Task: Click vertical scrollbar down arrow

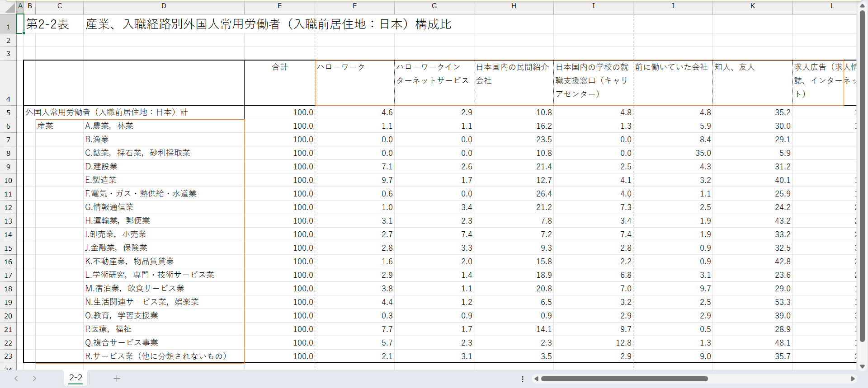Action: pos(862,366)
